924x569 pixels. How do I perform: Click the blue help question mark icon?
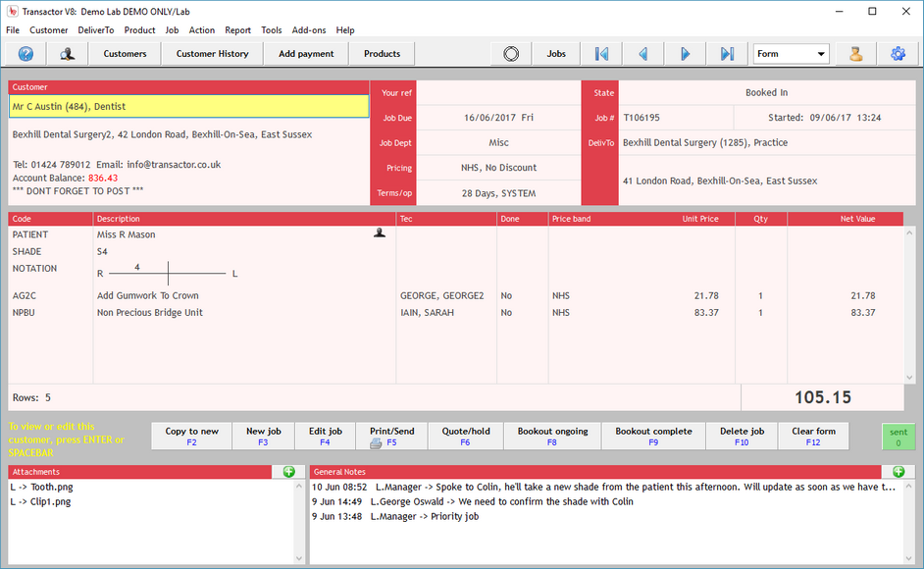click(x=26, y=54)
